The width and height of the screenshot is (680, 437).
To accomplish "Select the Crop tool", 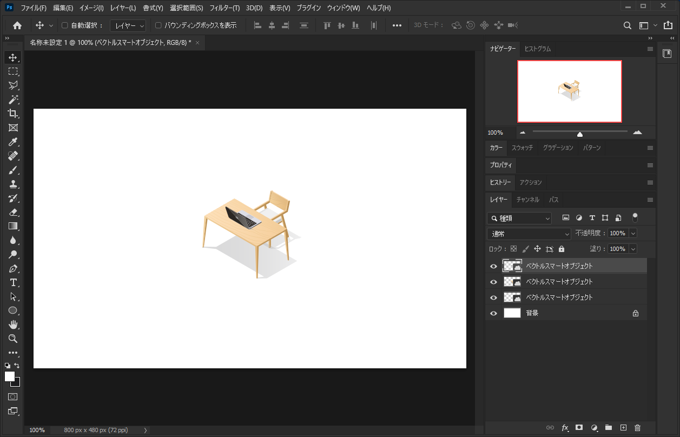I will (13, 114).
